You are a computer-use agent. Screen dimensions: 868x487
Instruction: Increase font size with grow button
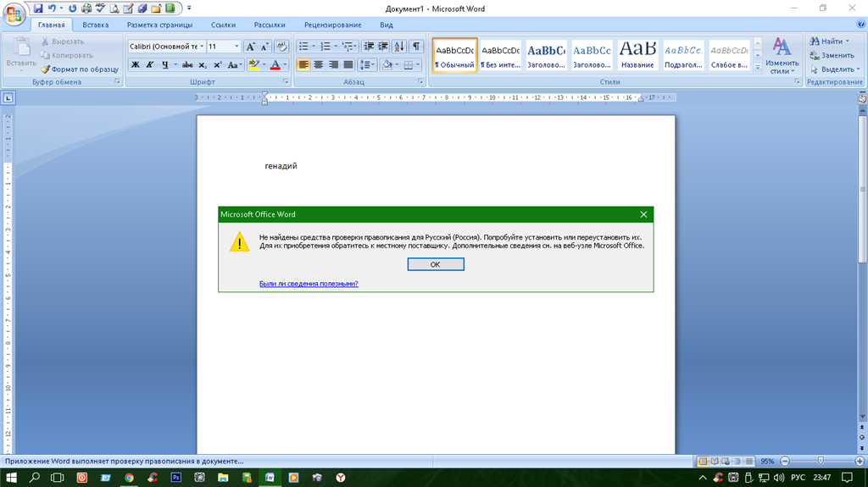coord(250,47)
